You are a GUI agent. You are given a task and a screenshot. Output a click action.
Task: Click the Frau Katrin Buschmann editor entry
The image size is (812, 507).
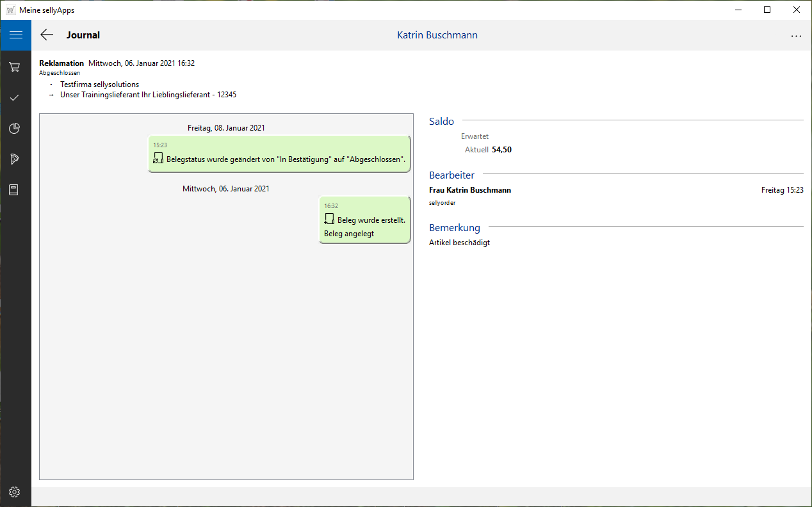pyautogui.click(x=470, y=190)
